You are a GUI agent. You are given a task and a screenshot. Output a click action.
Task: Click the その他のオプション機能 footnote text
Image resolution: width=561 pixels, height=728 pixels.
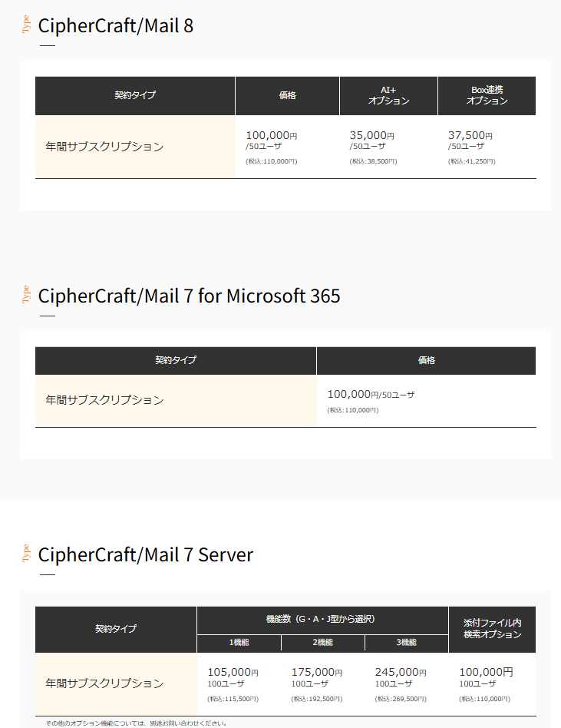click(x=136, y=723)
